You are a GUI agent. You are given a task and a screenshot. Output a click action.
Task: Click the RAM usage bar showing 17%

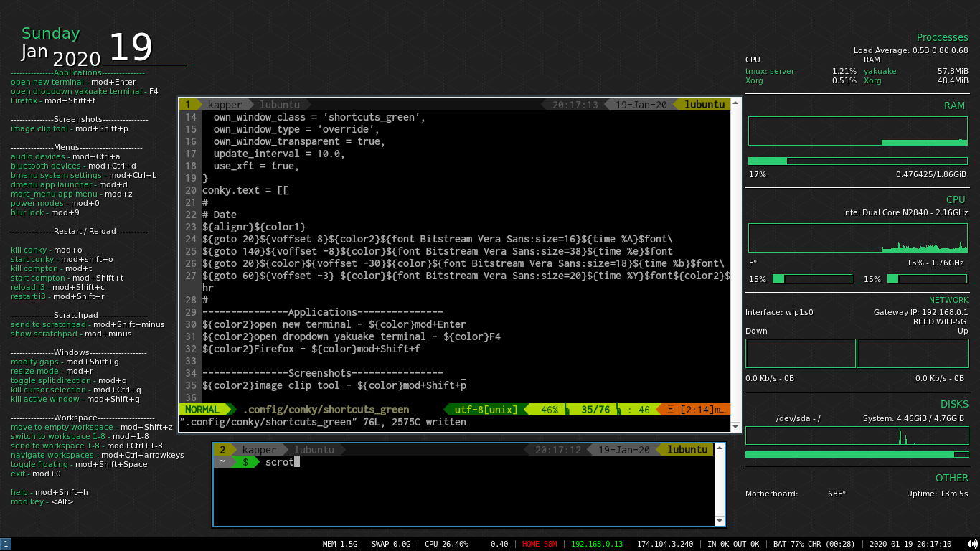pyautogui.click(x=858, y=161)
